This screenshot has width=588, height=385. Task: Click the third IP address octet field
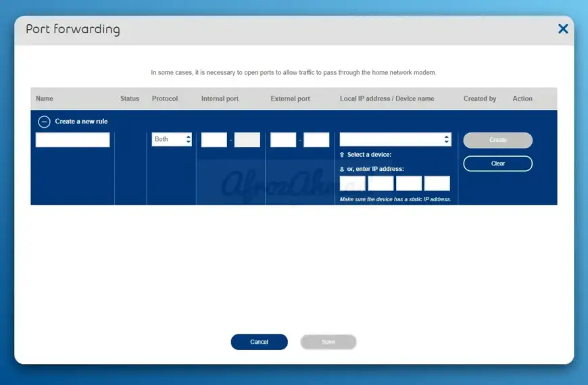coord(409,183)
